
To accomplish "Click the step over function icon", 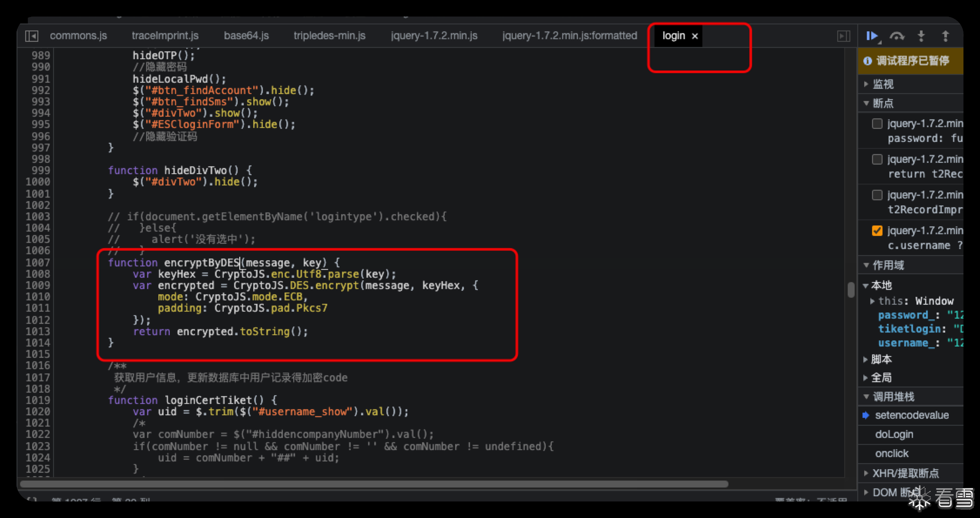I will pos(896,36).
